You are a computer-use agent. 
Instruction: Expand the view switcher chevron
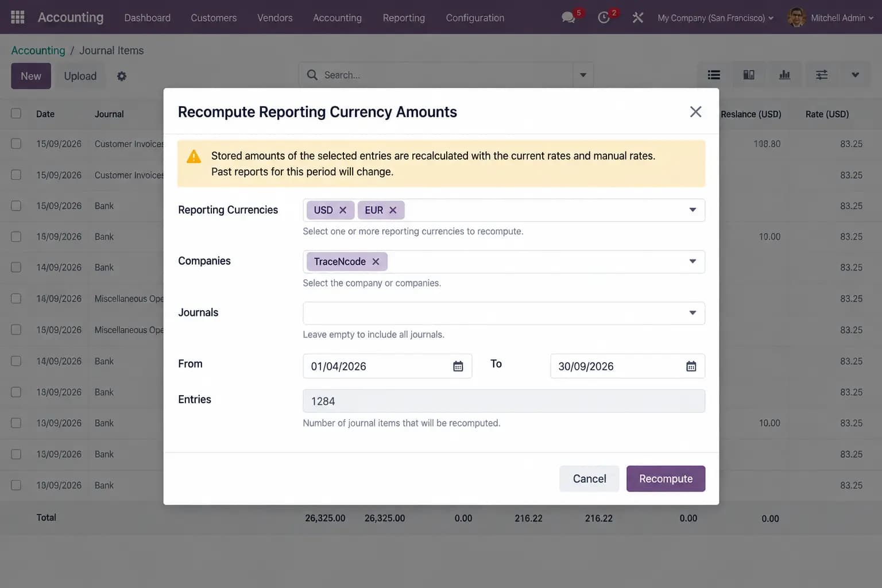pyautogui.click(x=855, y=75)
